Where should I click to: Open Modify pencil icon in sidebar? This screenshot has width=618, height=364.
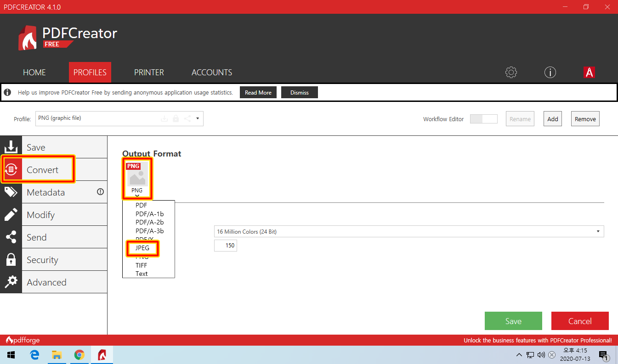[x=11, y=214]
